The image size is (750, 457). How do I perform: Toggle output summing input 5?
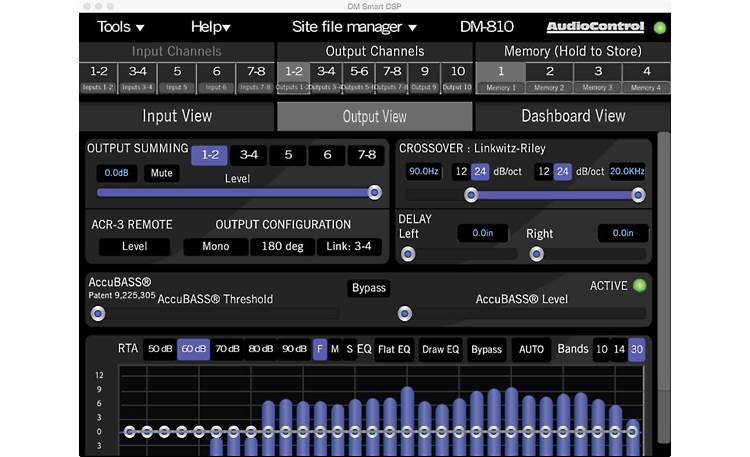click(x=288, y=155)
